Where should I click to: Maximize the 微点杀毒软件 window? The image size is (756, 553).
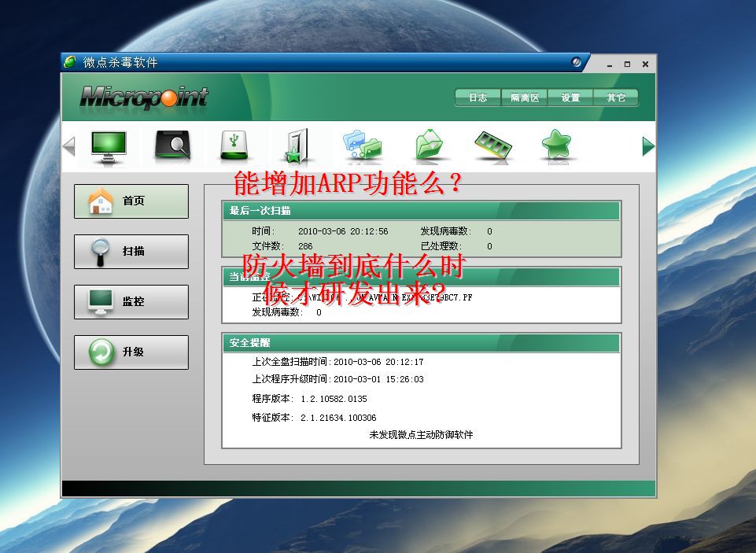[627, 65]
